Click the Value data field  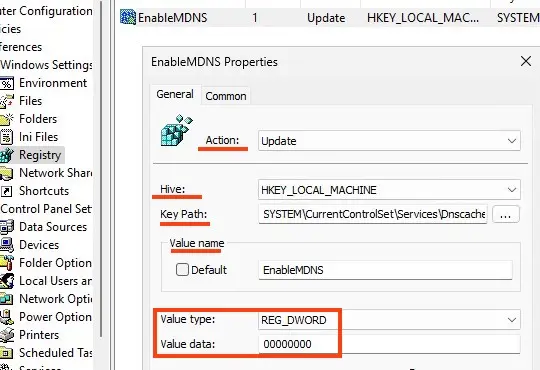pos(389,344)
